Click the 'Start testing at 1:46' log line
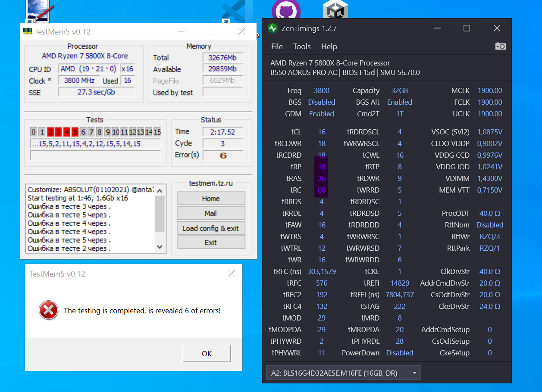 pyautogui.click(x=78, y=198)
